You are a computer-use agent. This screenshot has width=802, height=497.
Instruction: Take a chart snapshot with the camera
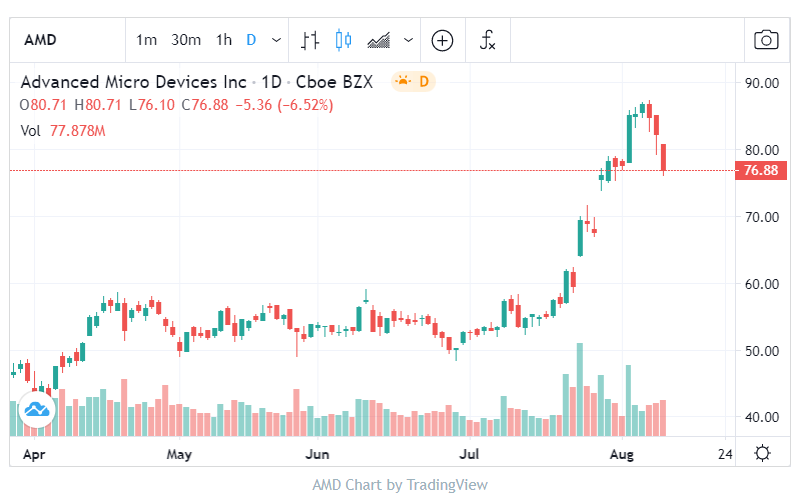pyautogui.click(x=766, y=40)
